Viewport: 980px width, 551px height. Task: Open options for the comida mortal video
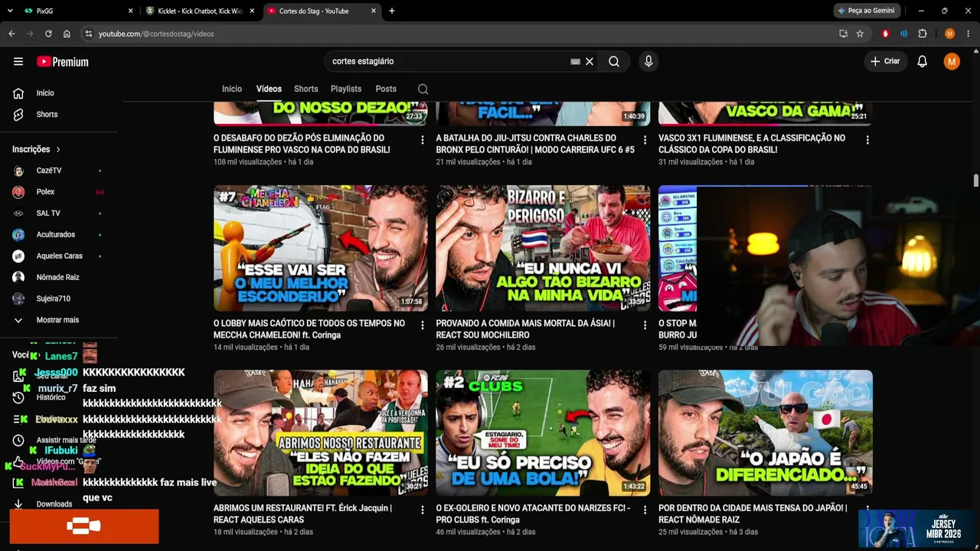[645, 325]
